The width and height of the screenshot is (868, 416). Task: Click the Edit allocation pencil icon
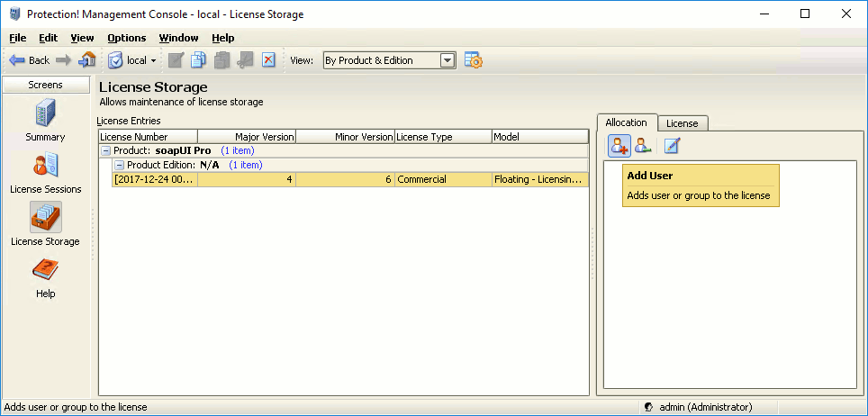(672, 146)
